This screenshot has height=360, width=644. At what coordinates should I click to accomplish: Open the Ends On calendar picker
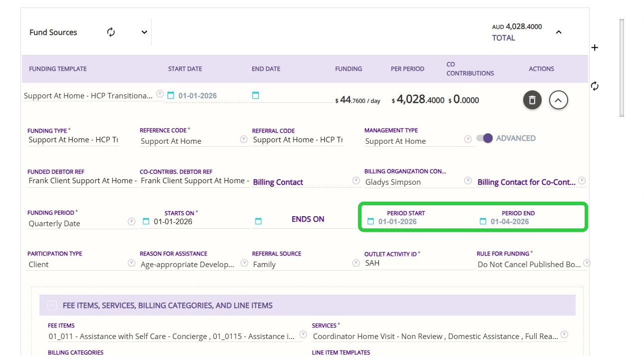point(258,221)
